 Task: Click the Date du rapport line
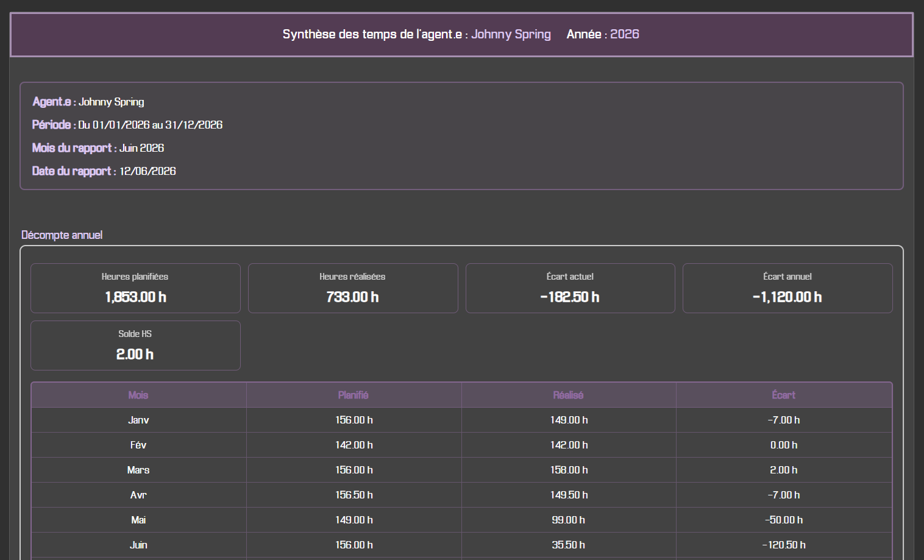(104, 171)
